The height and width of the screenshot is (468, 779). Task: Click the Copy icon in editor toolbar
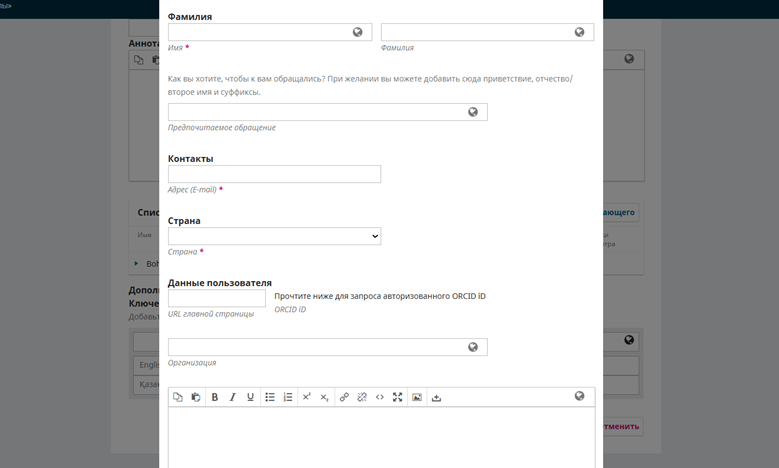point(178,397)
